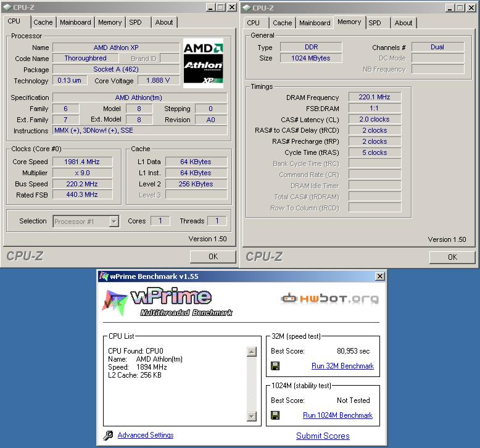The width and height of the screenshot is (480, 448).
Task: Click the L1 Data value 64 KBytes
Action: pyautogui.click(x=196, y=162)
